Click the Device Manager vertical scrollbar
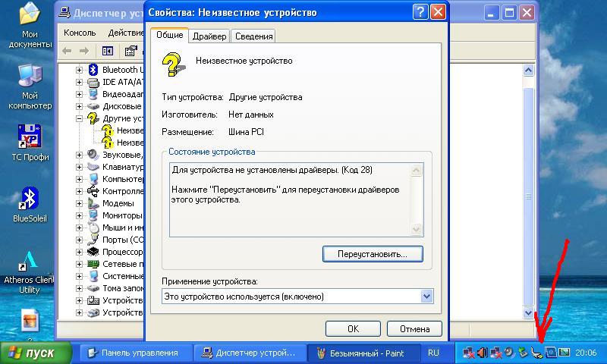 528,190
